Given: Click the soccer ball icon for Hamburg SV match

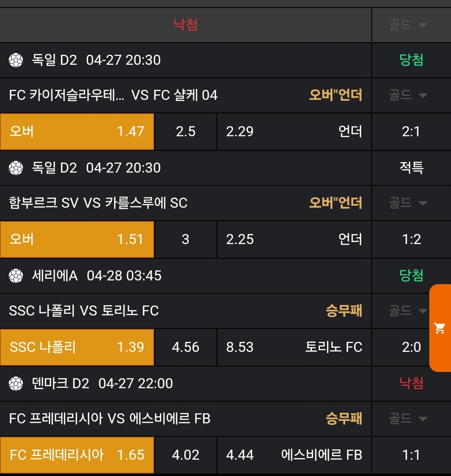Looking at the screenshot, I should click(x=16, y=168).
